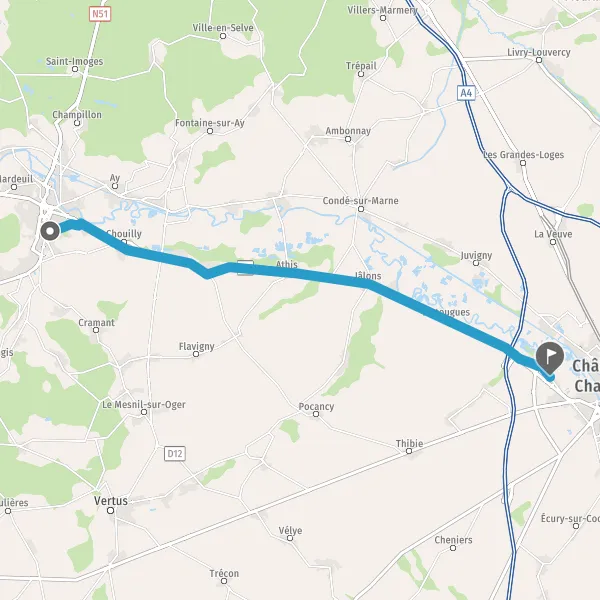600x600 pixels.
Task: Click the Trépail village marker
Action: (x=360, y=74)
